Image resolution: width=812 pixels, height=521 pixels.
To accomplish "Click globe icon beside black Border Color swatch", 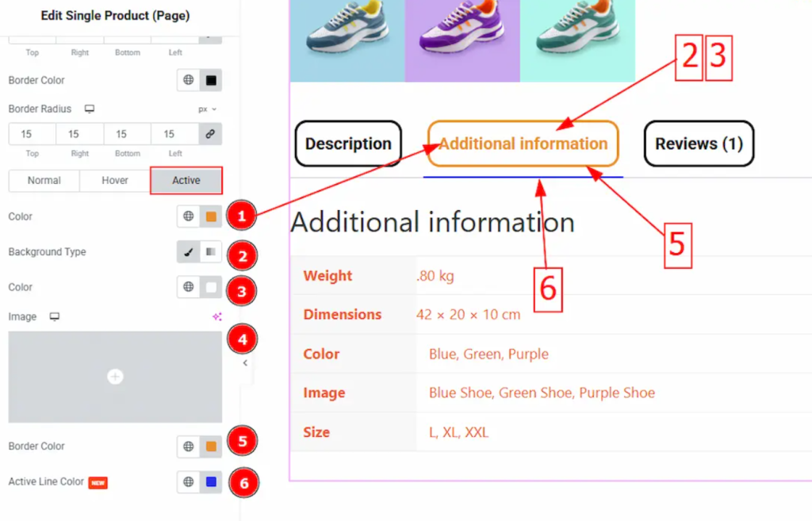I will point(189,80).
